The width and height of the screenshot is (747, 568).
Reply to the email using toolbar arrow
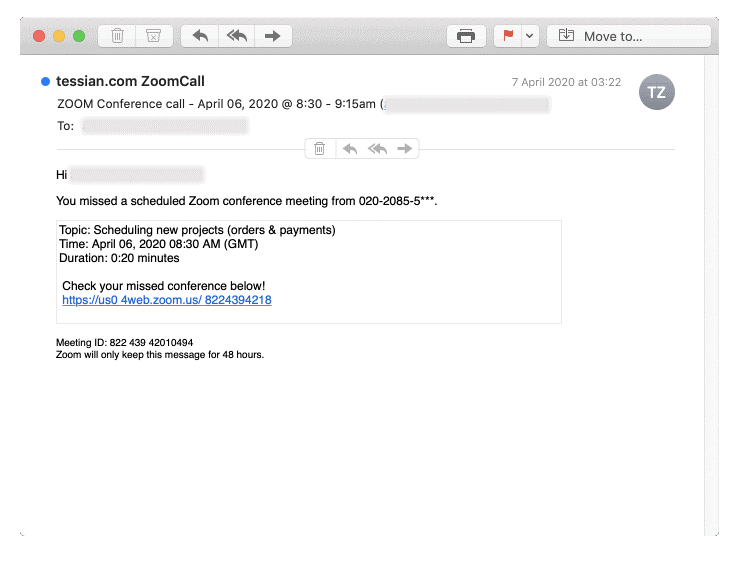(x=200, y=36)
